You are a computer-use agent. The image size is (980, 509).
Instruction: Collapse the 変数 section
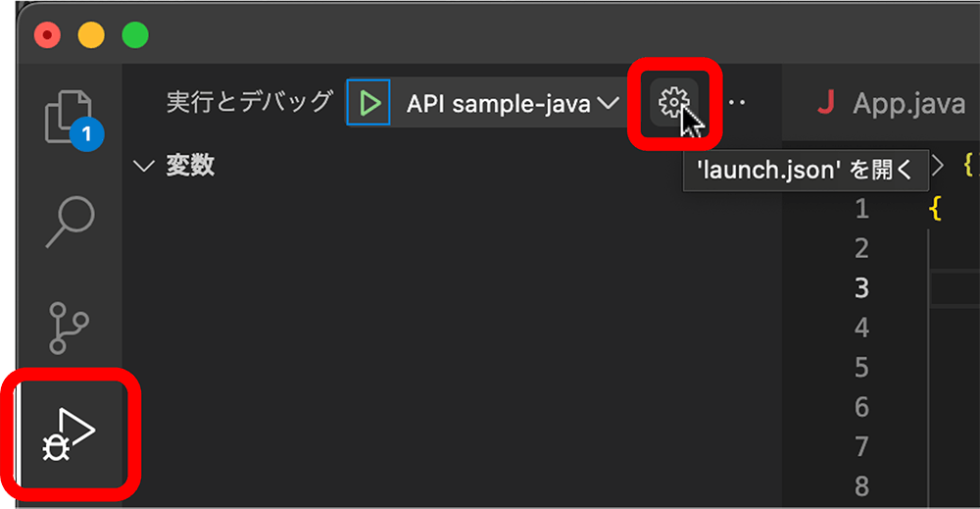[x=144, y=167]
